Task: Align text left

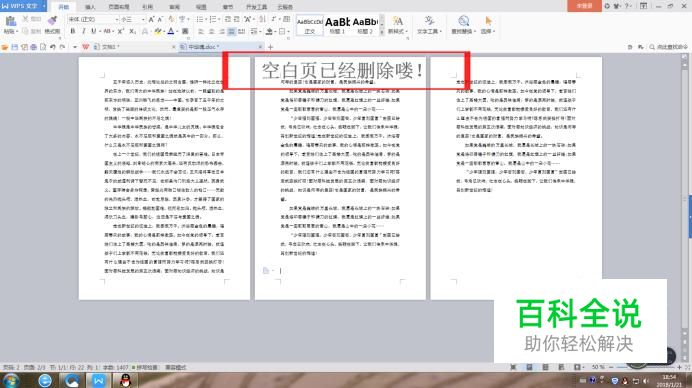Action: tap(201, 32)
